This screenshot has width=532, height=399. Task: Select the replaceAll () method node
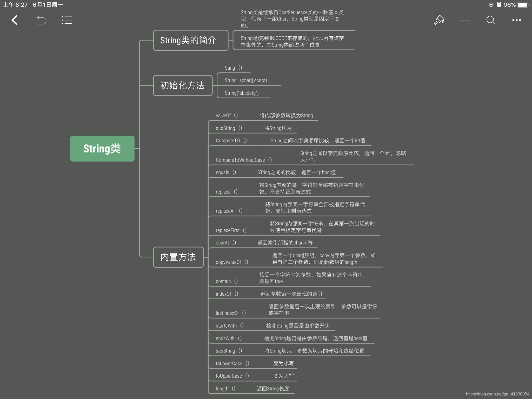pyautogui.click(x=229, y=211)
